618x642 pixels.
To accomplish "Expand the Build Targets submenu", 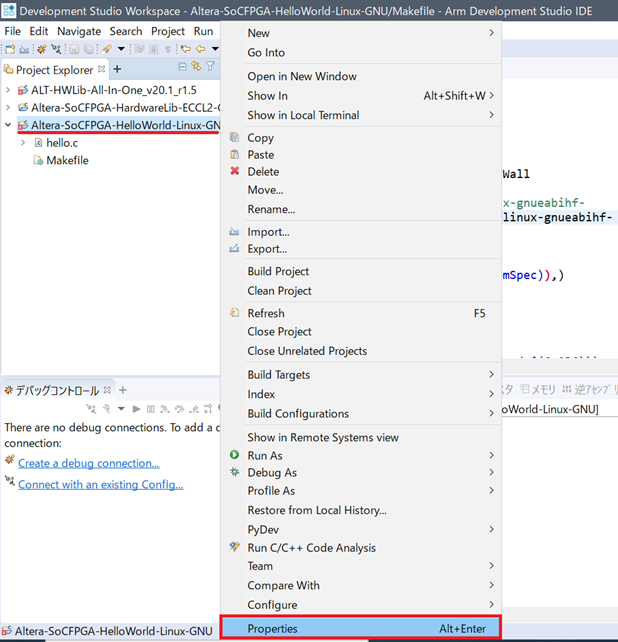I will pos(360,375).
